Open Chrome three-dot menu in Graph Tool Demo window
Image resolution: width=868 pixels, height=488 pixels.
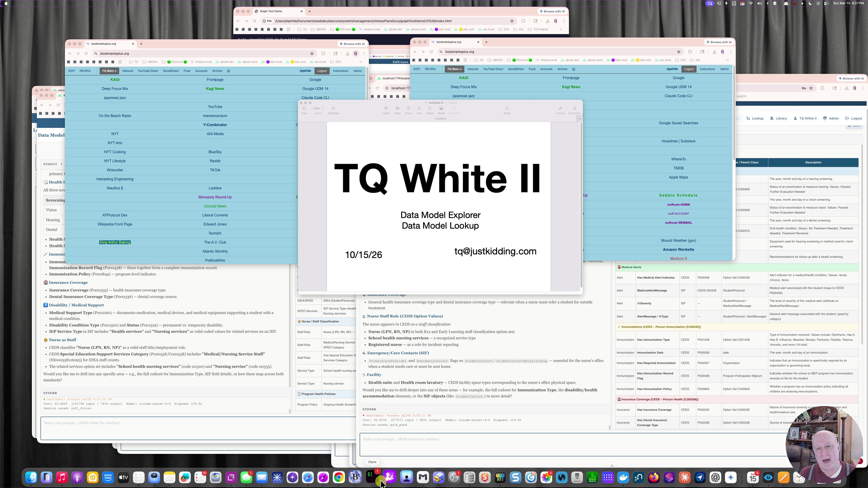[564, 21]
